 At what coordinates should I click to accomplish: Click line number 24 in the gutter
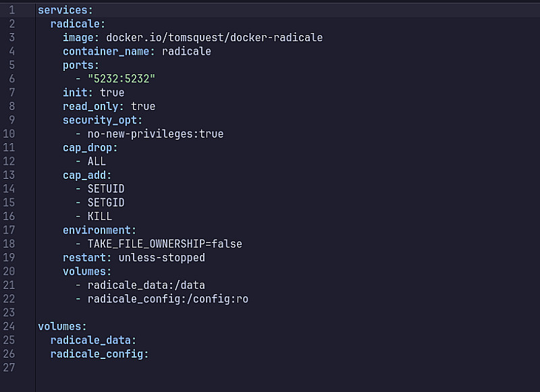(11, 327)
